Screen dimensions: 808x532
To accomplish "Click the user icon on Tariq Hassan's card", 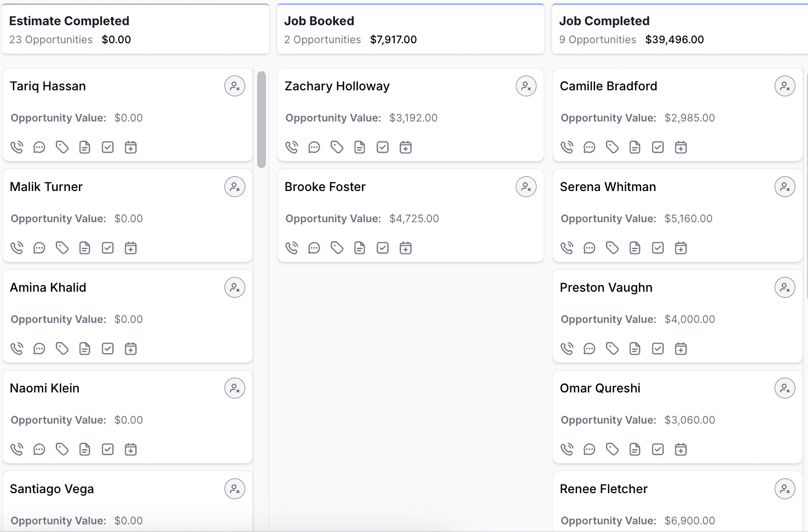I will [235, 86].
